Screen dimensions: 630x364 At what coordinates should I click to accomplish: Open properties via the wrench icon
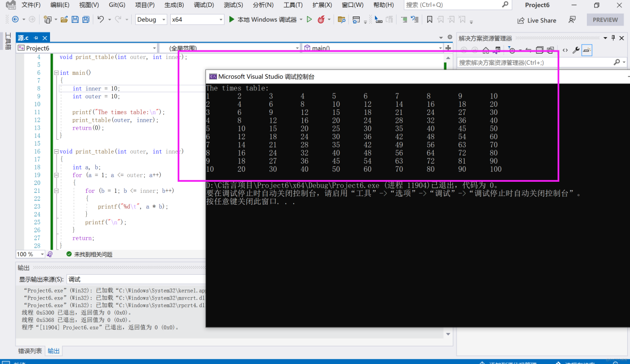[575, 50]
